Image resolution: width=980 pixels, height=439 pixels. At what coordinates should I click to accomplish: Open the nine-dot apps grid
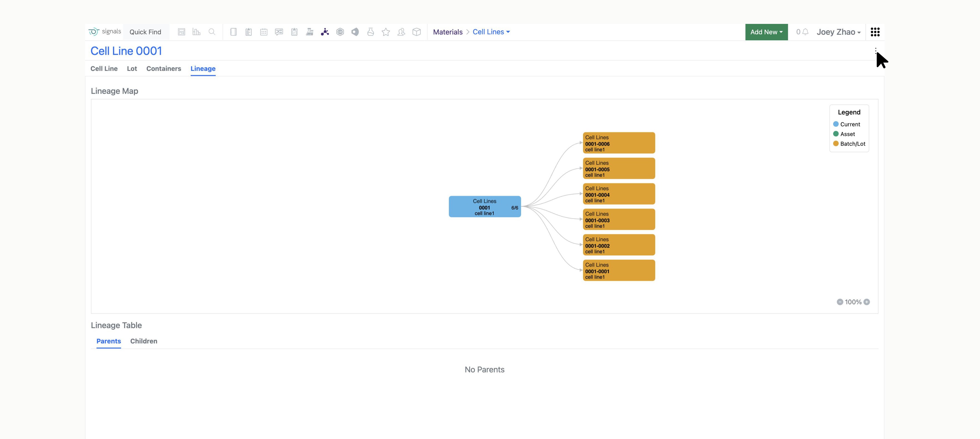(875, 32)
